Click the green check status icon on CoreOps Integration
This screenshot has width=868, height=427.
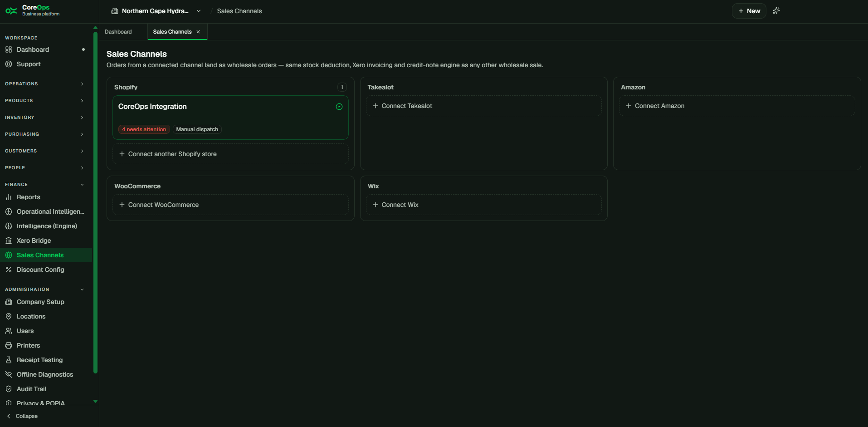click(x=339, y=107)
